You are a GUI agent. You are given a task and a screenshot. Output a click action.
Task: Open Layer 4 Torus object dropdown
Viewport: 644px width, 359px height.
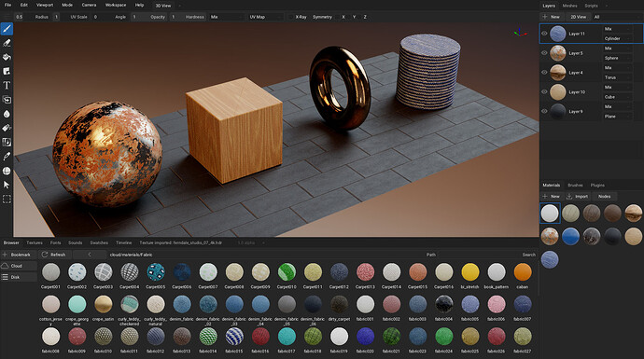tap(617, 77)
